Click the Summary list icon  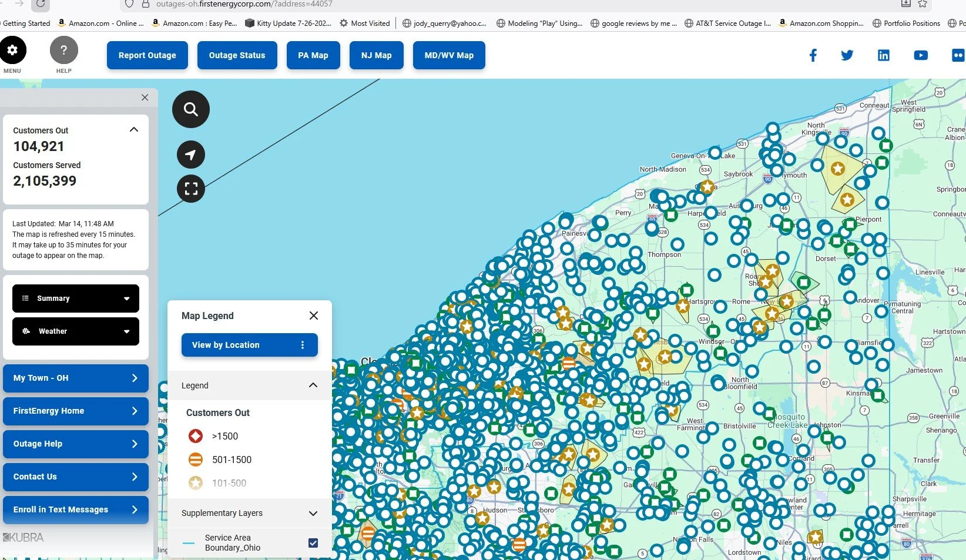coord(25,299)
